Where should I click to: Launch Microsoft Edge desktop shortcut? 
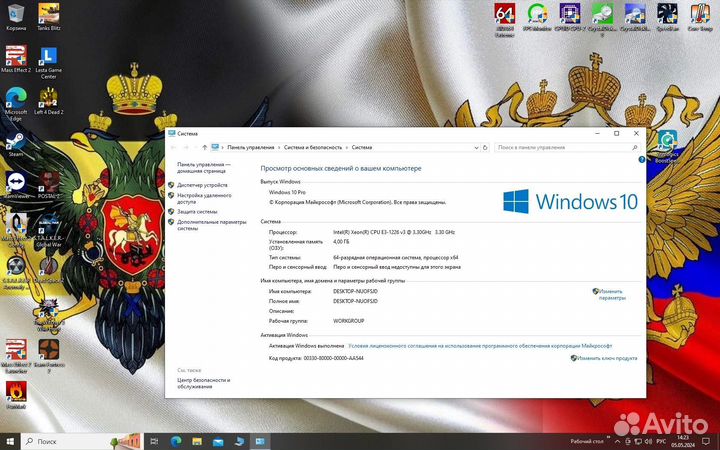pyautogui.click(x=16, y=103)
